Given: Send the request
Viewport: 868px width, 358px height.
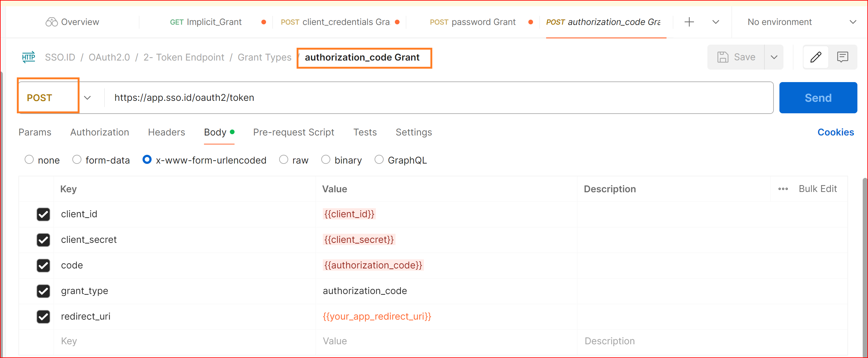Looking at the screenshot, I should coord(818,97).
